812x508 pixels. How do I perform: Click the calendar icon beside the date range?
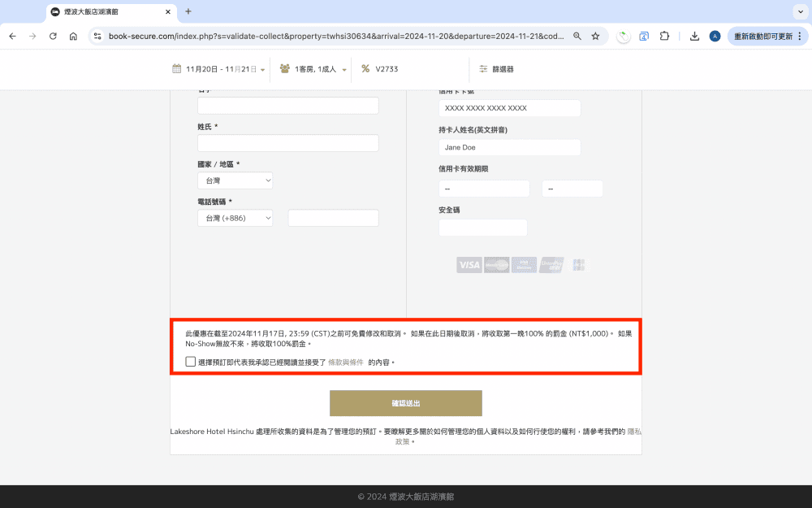tap(176, 69)
